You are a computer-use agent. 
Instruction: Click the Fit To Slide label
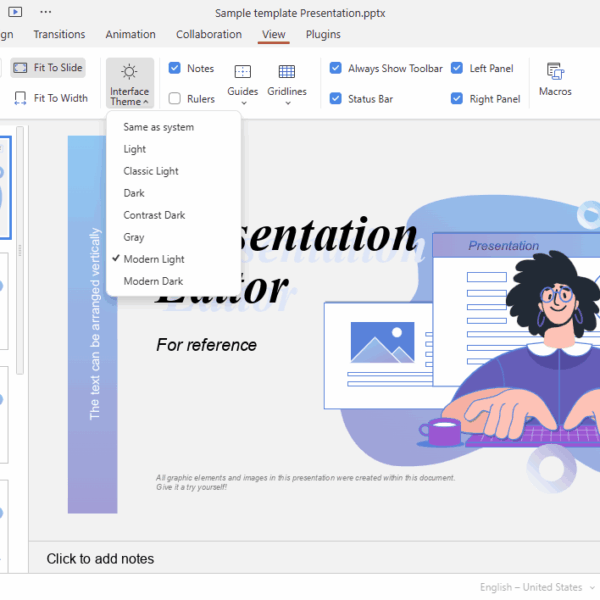(58, 68)
